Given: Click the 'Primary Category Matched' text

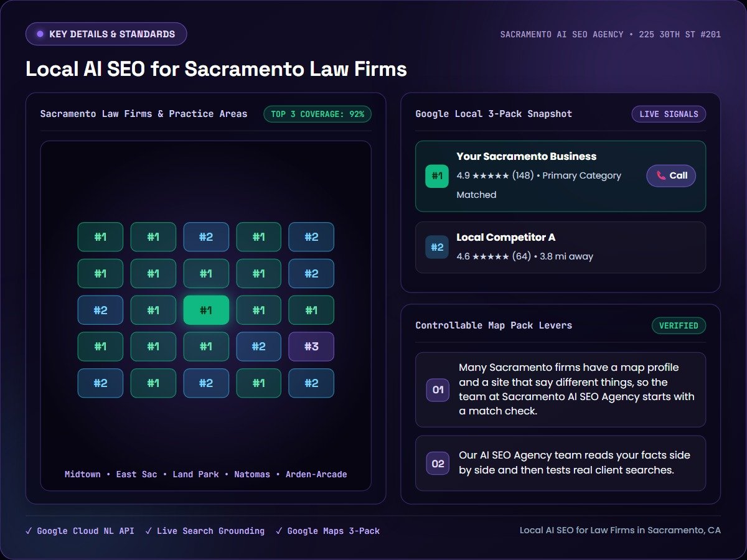Looking at the screenshot, I should point(539,185).
